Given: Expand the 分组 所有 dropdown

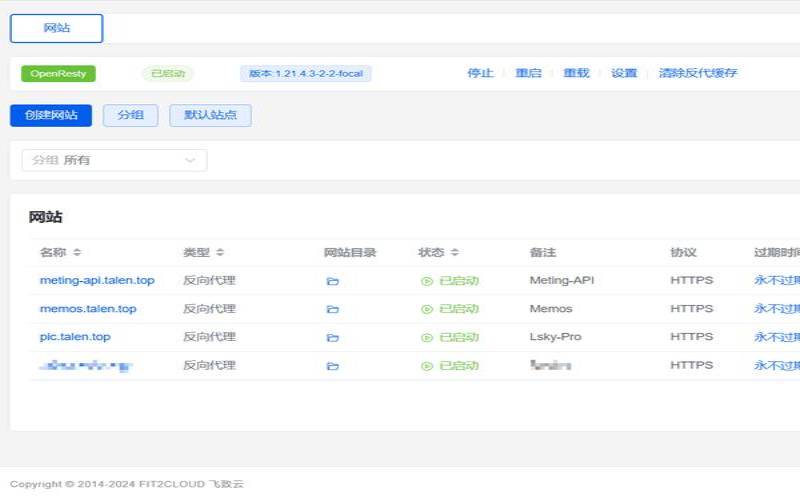Looking at the screenshot, I should [x=114, y=160].
